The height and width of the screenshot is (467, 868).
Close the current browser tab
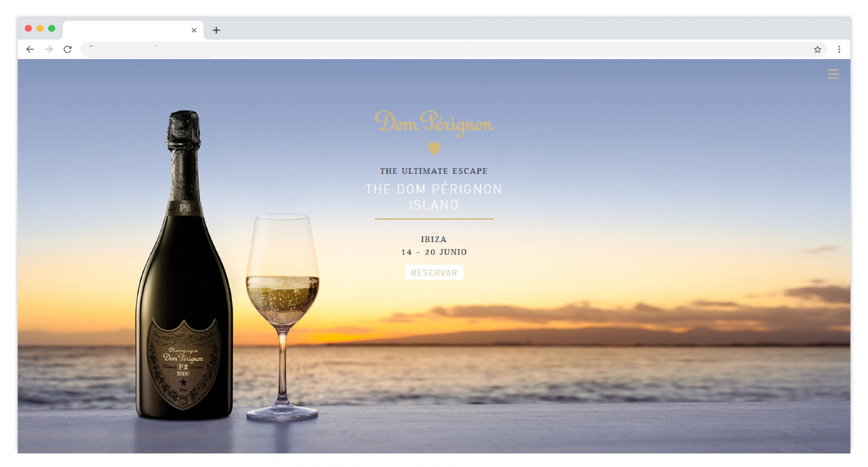click(x=194, y=30)
